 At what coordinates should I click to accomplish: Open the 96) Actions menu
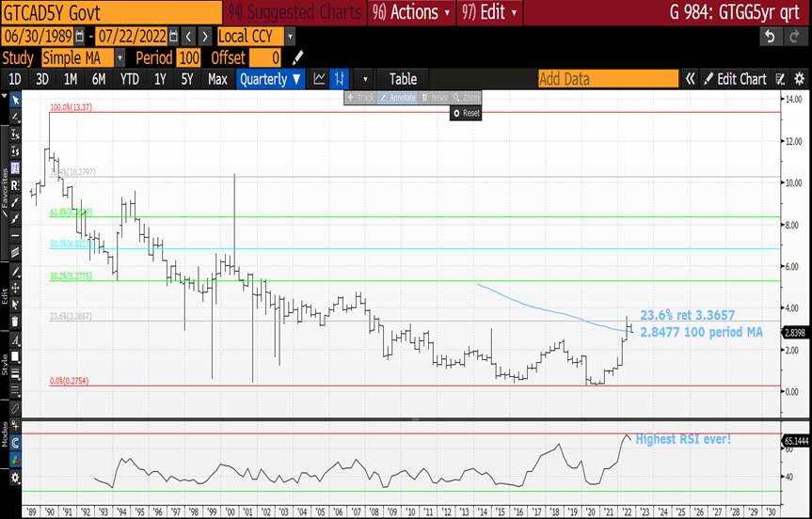pos(412,12)
